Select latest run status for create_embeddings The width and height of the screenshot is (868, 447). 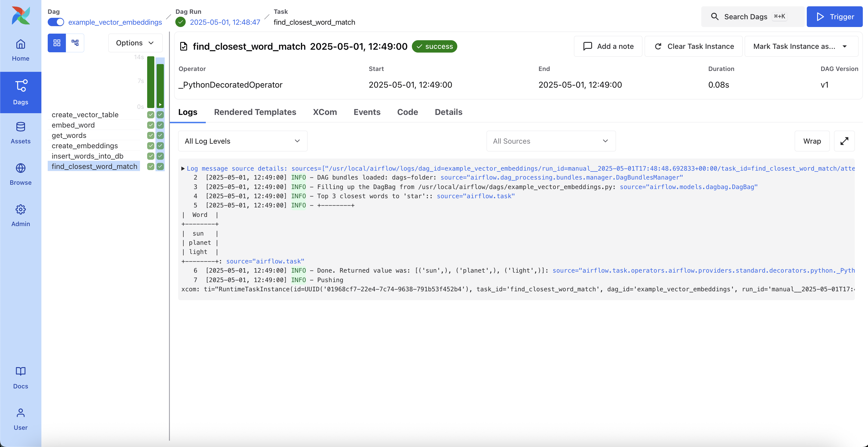tap(160, 146)
